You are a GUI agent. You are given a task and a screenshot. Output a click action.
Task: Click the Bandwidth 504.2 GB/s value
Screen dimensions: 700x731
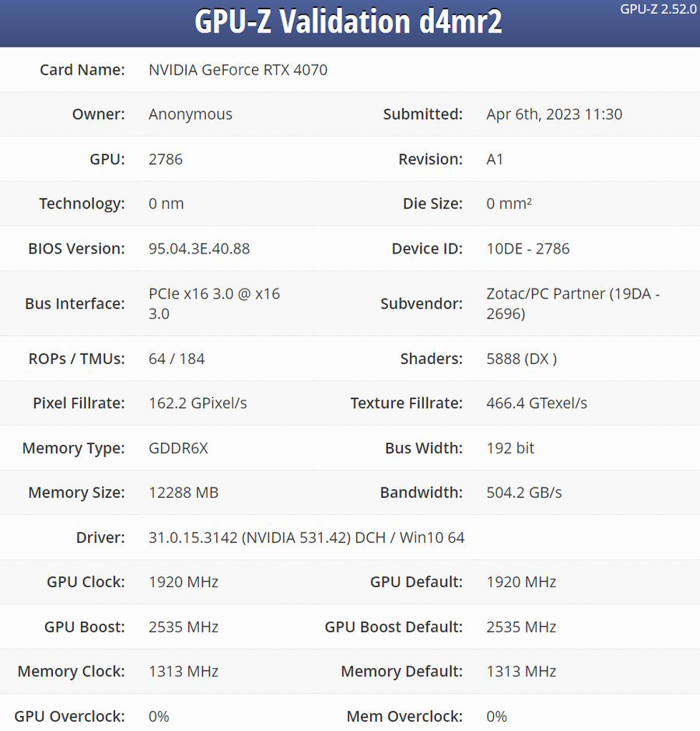(524, 493)
